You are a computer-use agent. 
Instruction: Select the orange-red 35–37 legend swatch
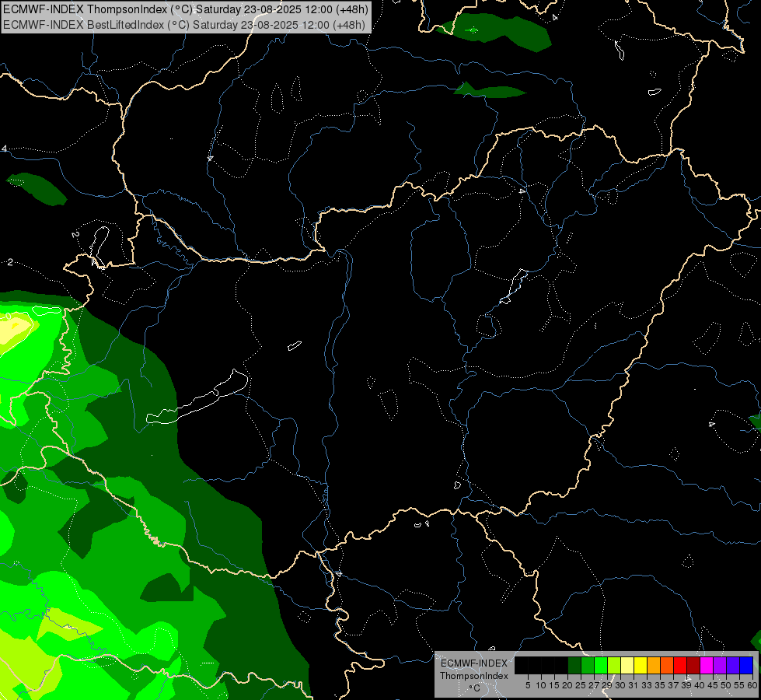coord(667,665)
